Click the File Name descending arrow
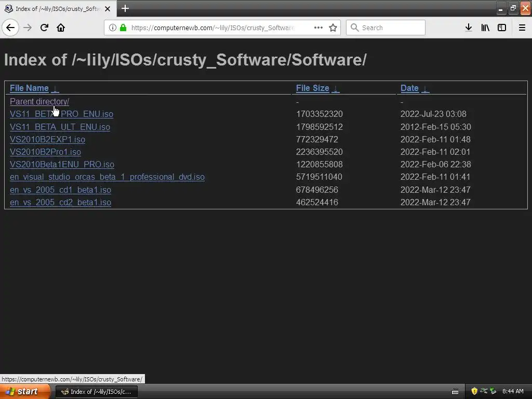The image size is (532, 399). pyautogui.click(x=55, y=89)
